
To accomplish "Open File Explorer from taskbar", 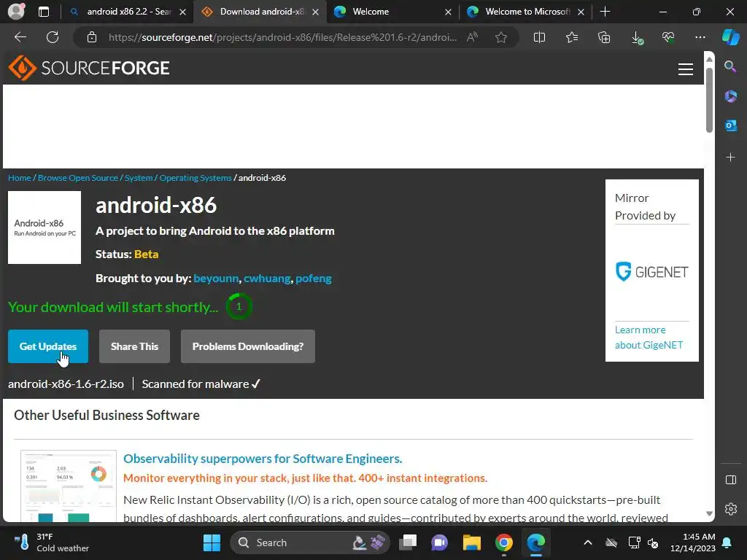I will tap(471, 542).
